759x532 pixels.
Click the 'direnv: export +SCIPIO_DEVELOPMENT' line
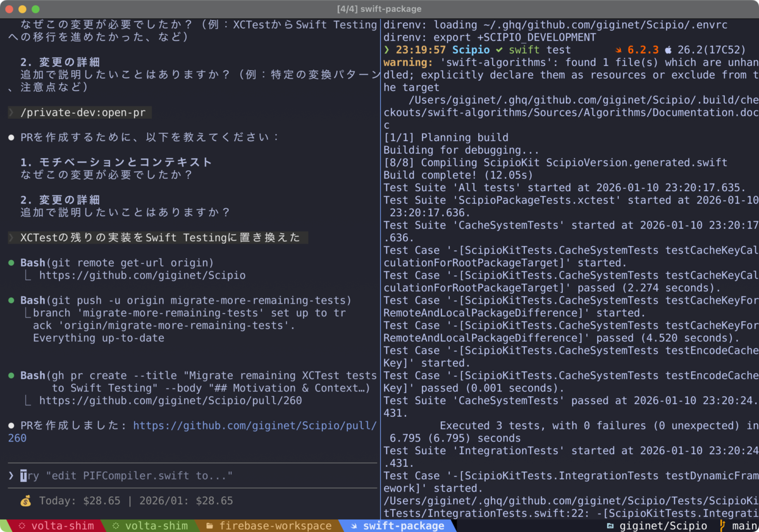point(490,37)
